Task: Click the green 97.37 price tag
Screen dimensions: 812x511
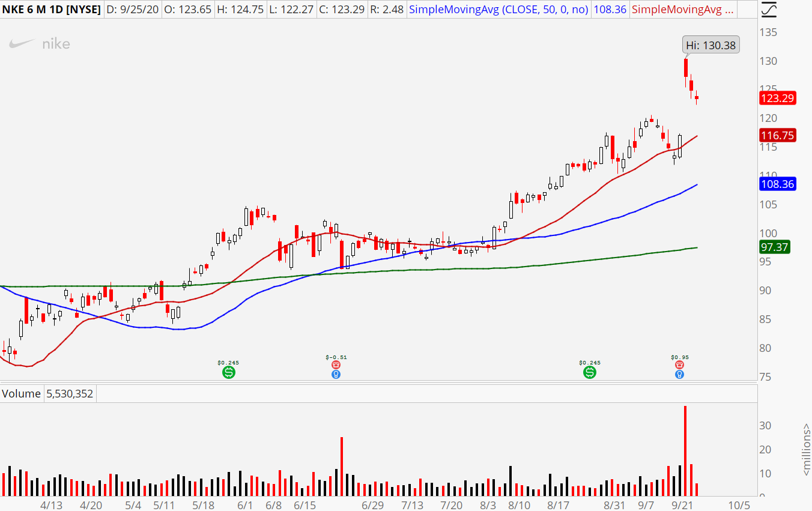Action: point(774,247)
